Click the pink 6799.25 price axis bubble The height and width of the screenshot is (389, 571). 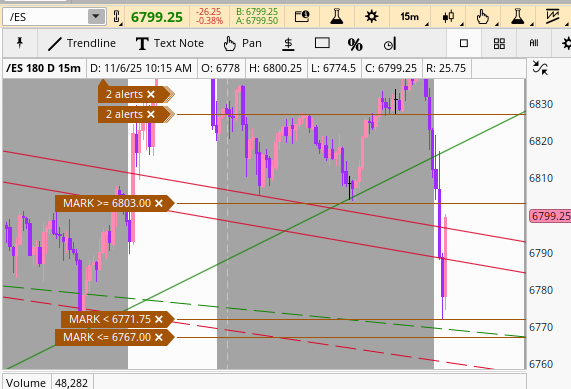(x=550, y=216)
